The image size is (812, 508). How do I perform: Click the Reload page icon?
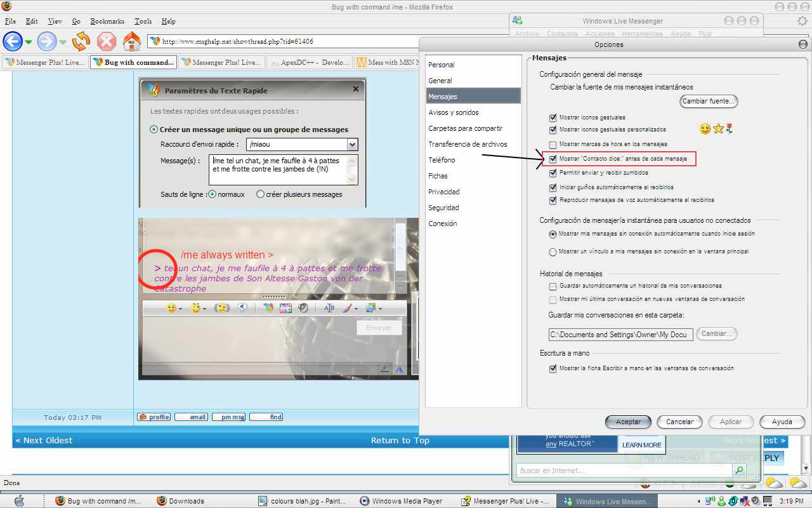click(81, 42)
